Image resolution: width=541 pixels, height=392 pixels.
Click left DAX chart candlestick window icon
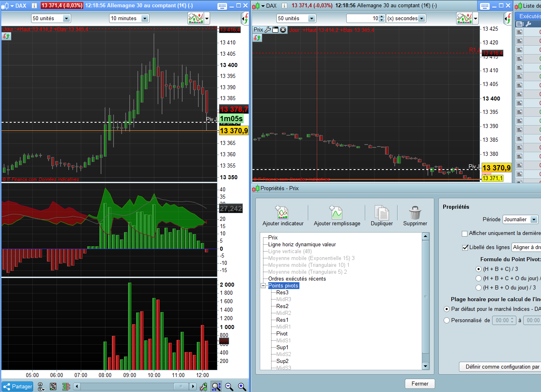tap(5, 6)
